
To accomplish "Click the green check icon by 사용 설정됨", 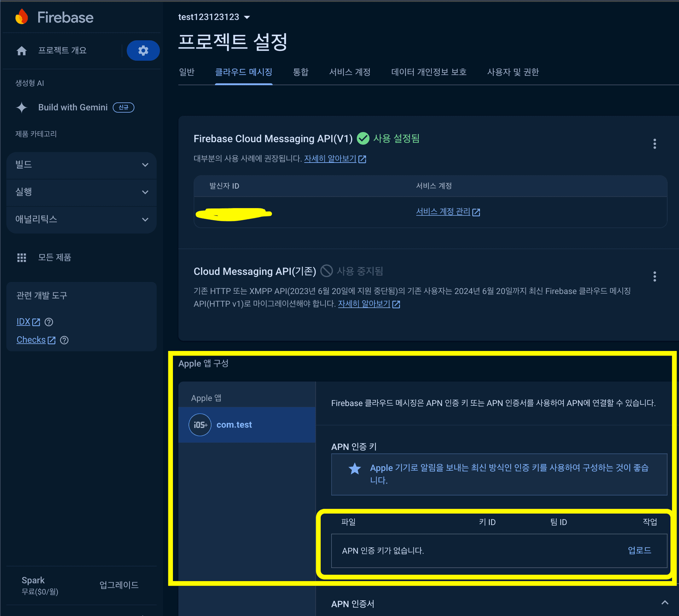I will point(363,139).
